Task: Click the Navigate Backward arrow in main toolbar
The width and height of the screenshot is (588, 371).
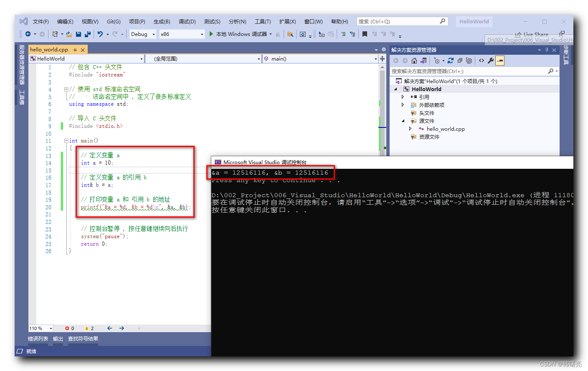Action: [x=28, y=34]
